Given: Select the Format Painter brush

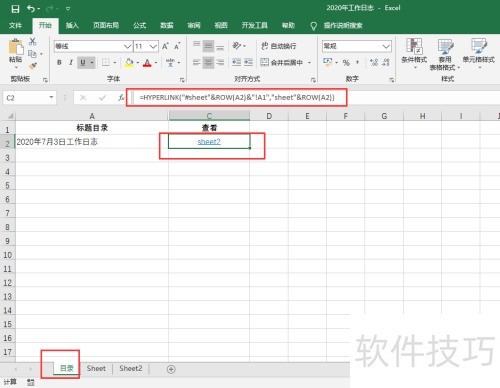Looking at the screenshot, I should (x=33, y=66).
